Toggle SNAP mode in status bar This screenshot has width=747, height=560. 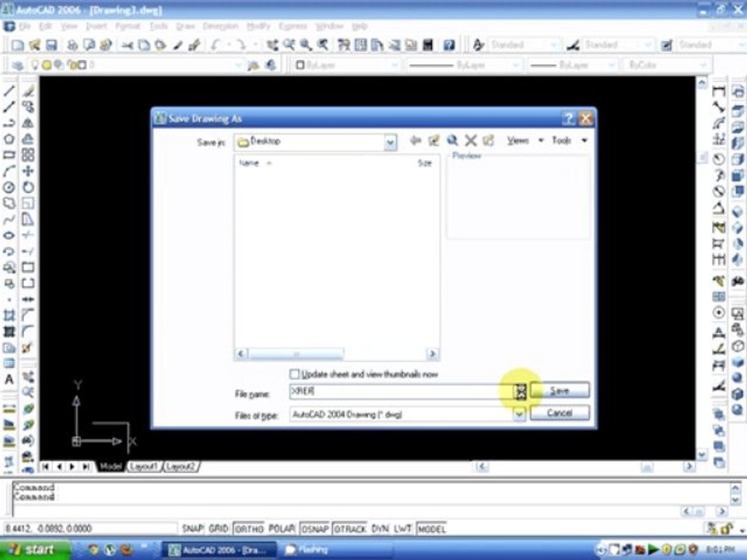193,529
